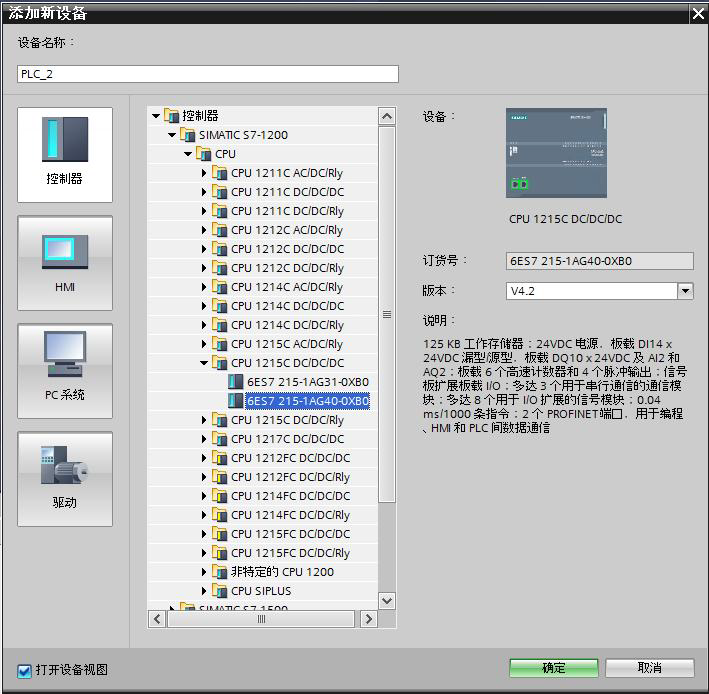Expand CPU 1215C DC/DC/Rly node
This screenshot has width=709, height=694.
point(204,420)
